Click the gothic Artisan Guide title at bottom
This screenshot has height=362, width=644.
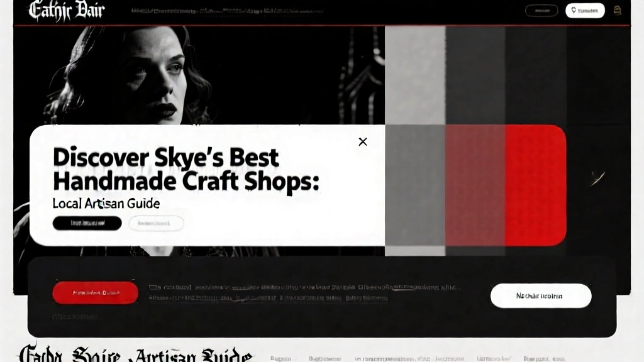click(135, 354)
